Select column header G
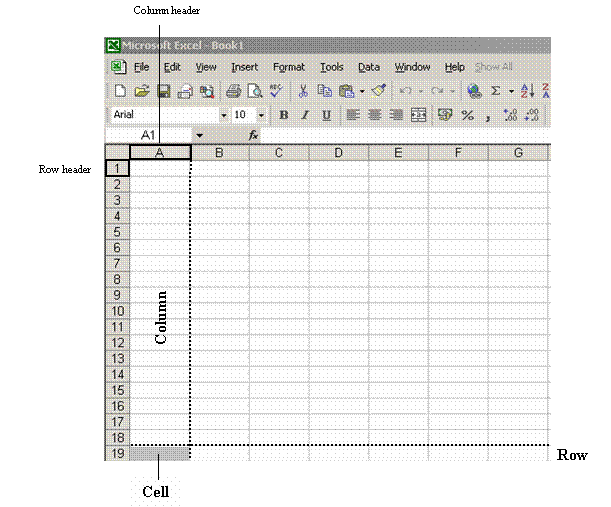Viewport: 611px width, 507px height. pyautogui.click(x=518, y=152)
